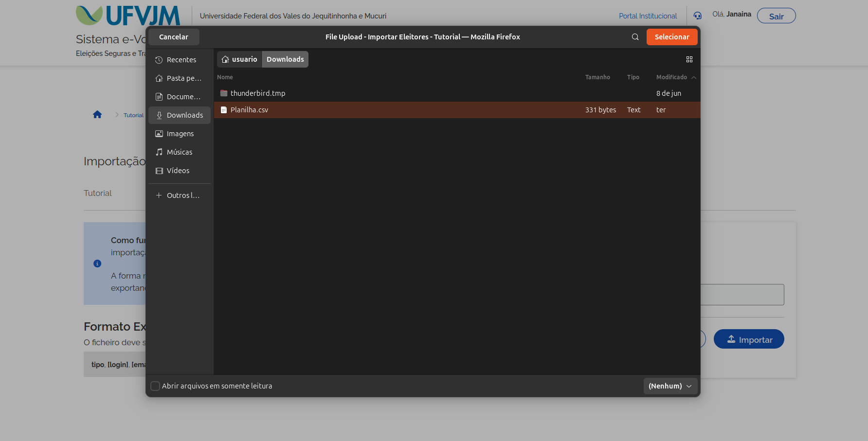The image size is (868, 441).
Task: Open Pasta pessoal in the sidebar
Action: [x=180, y=78]
